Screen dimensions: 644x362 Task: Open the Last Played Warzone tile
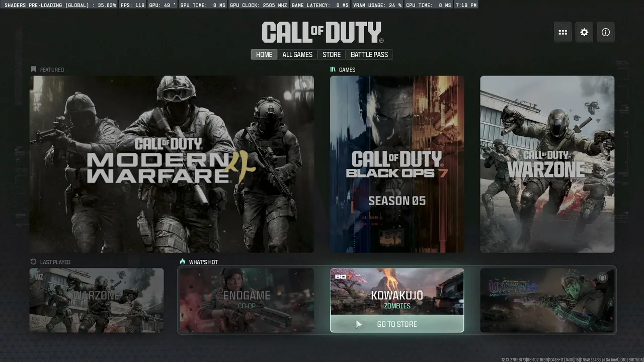pos(97,300)
